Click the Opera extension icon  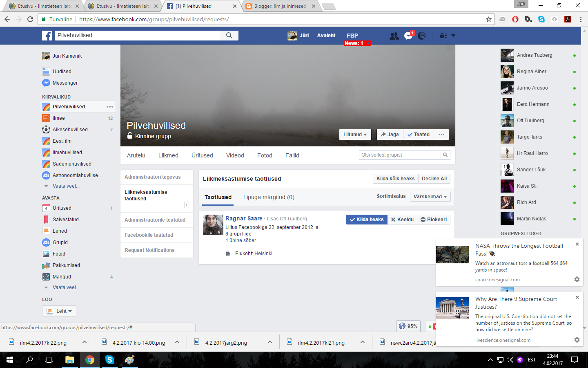point(515,19)
